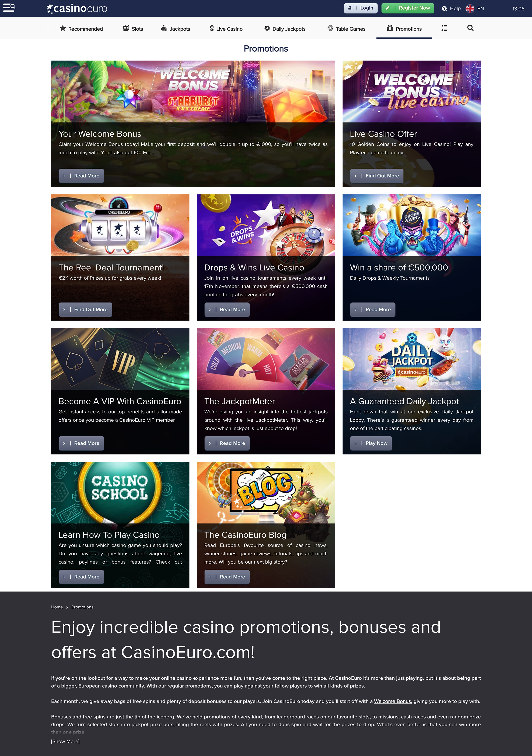Open the Welcome Bonus text link
The image size is (532, 756).
click(392, 701)
